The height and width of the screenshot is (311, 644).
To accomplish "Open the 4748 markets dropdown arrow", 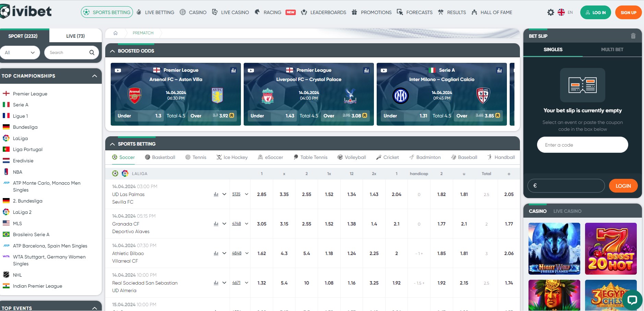I will pyautogui.click(x=246, y=224).
